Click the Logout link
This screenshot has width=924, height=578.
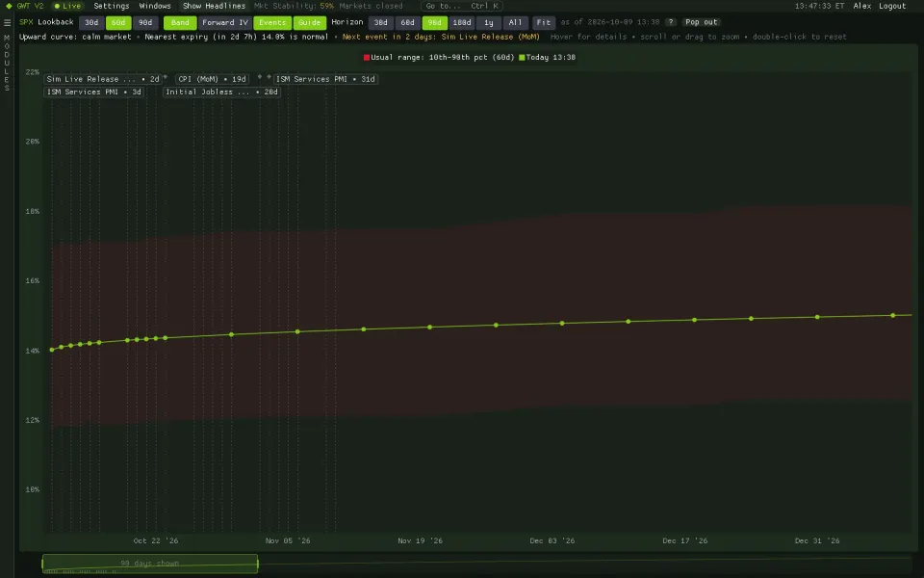(892, 6)
